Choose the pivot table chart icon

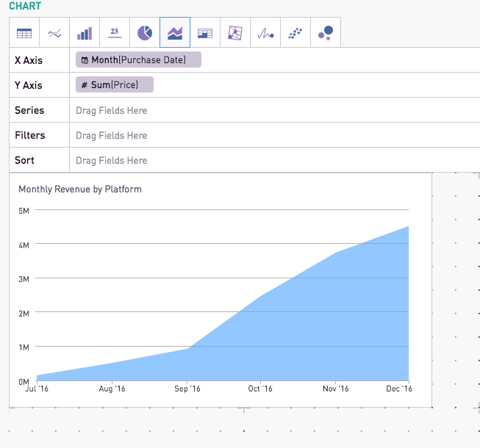pyautogui.click(x=205, y=32)
